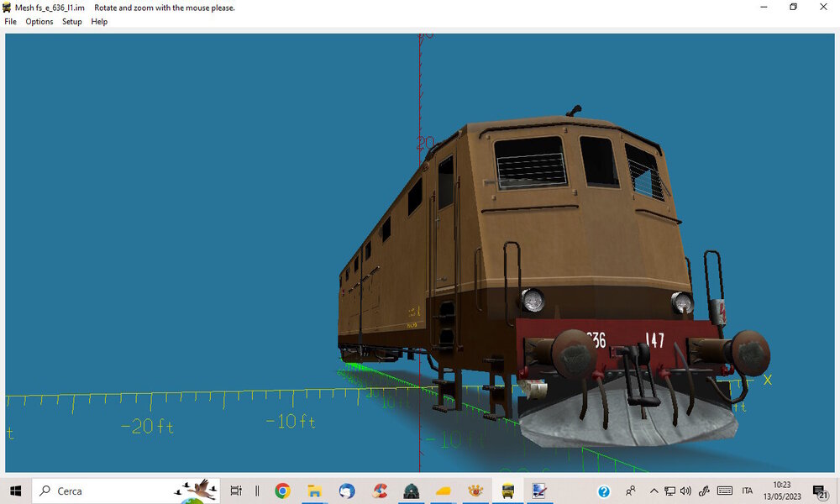Open Task View on the taskbar
This screenshot has width=840, height=504.
point(236,491)
